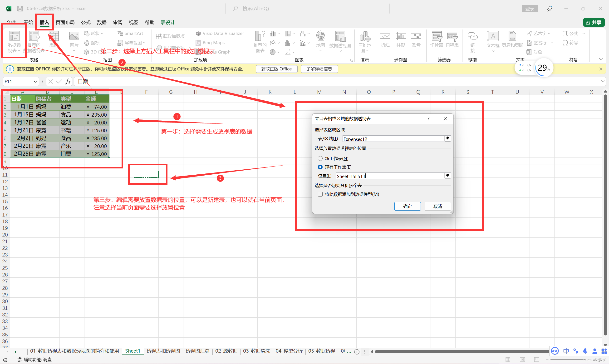This screenshot has width=609, height=364.
Task: Click the 数据透视表 PivotTable icon
Action: [x=14, y=36]
